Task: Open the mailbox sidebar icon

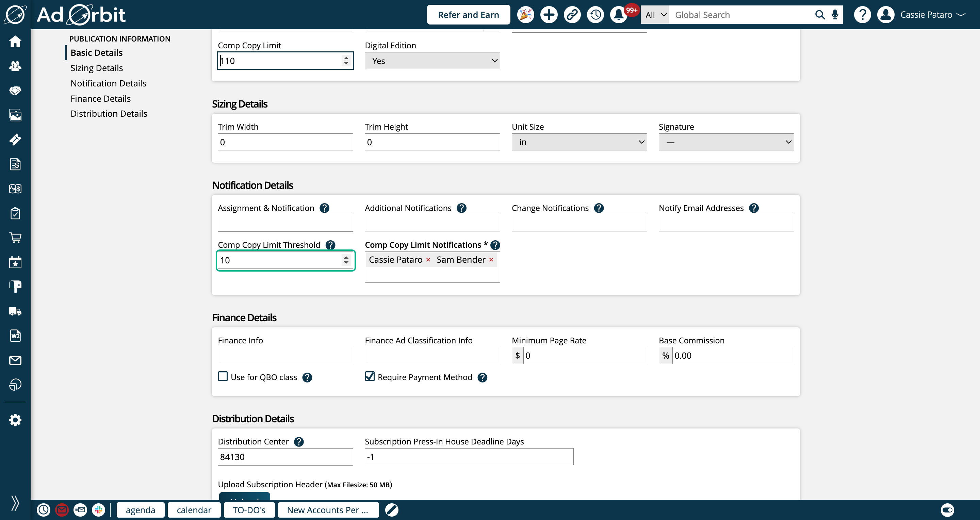Action: 15,287
